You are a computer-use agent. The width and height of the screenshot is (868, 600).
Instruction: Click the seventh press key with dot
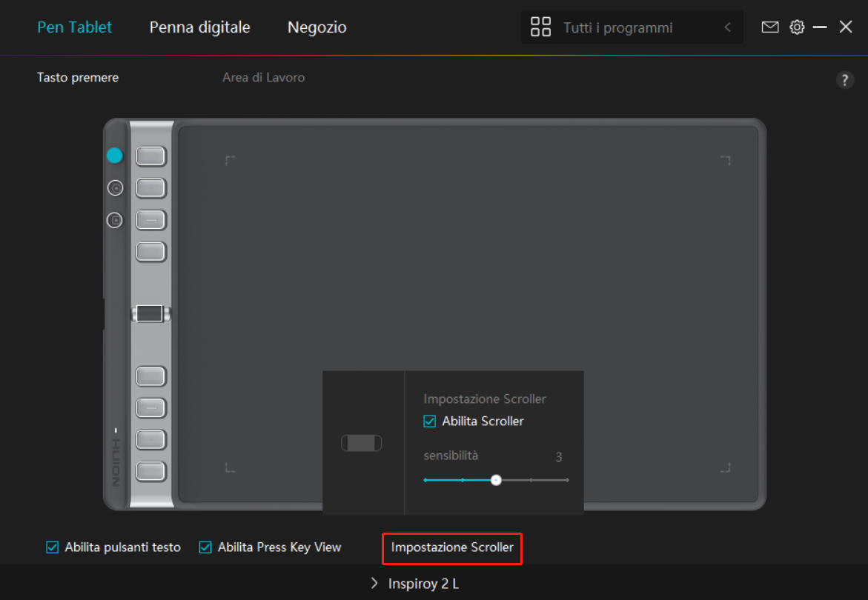click(x=150, y=440)
